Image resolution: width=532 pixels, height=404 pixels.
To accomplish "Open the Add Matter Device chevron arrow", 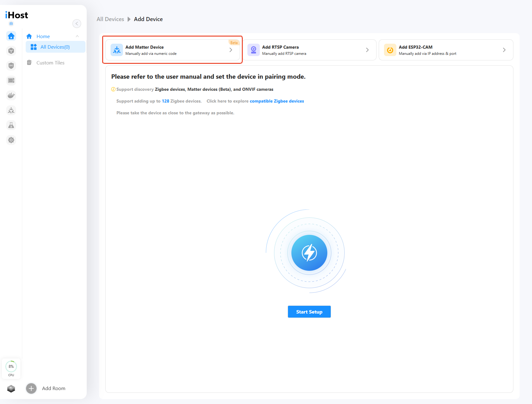I will click(x=231, y=50).
